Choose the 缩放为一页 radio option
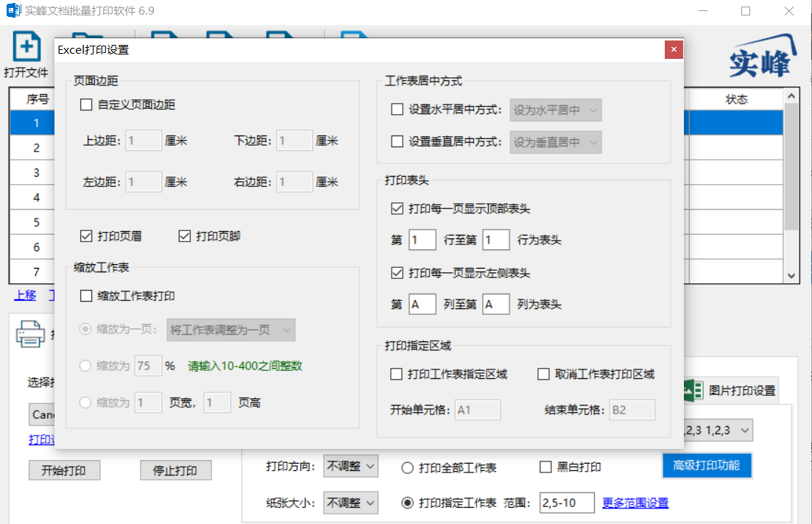The height and width of the screenshot is (524, 812). (85, 329)
